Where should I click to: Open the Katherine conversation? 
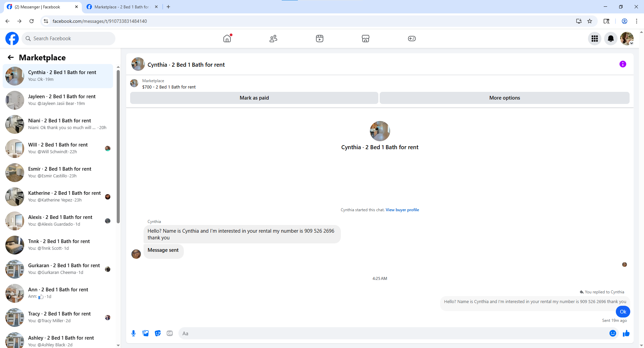(58, 197)
